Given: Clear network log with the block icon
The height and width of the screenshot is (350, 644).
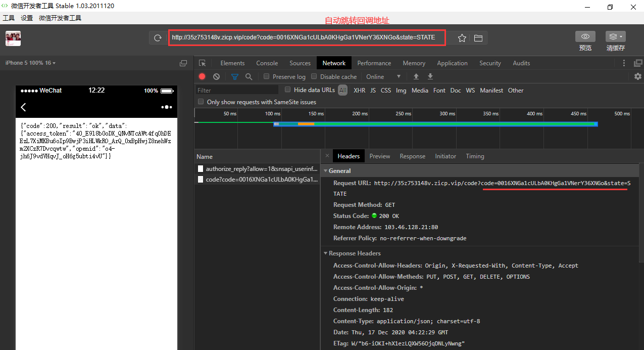Looking at the screenshot, I should (x=216, y=76).
